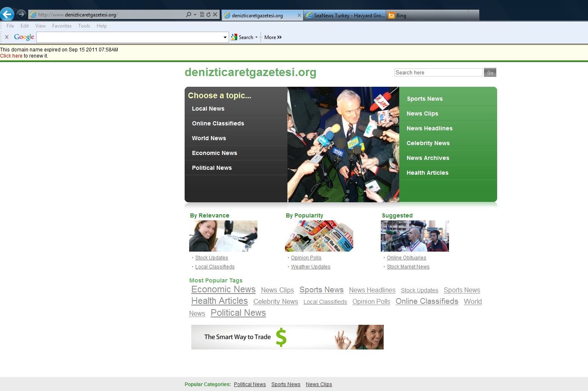
Task: Open the Economic News topic link
Action: 215,153
